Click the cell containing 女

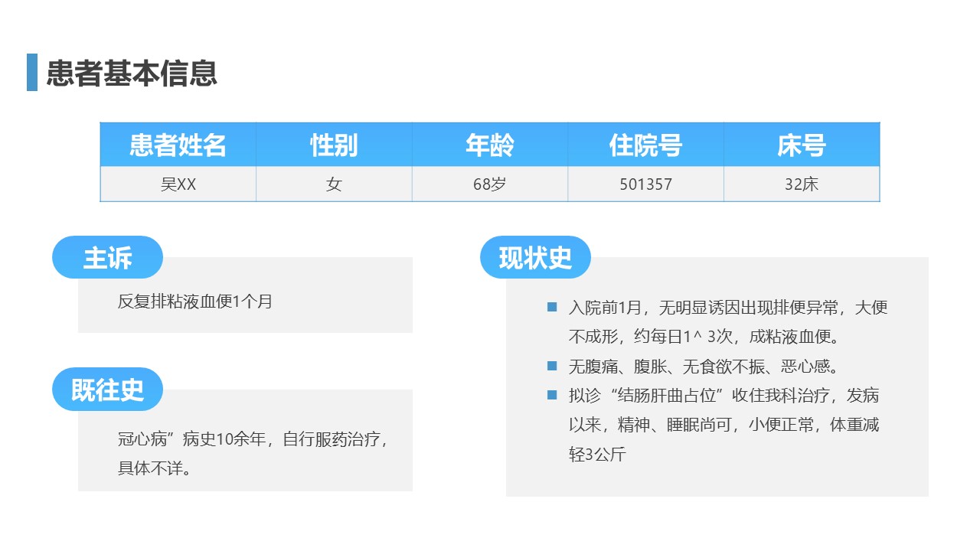click(334, 184)
